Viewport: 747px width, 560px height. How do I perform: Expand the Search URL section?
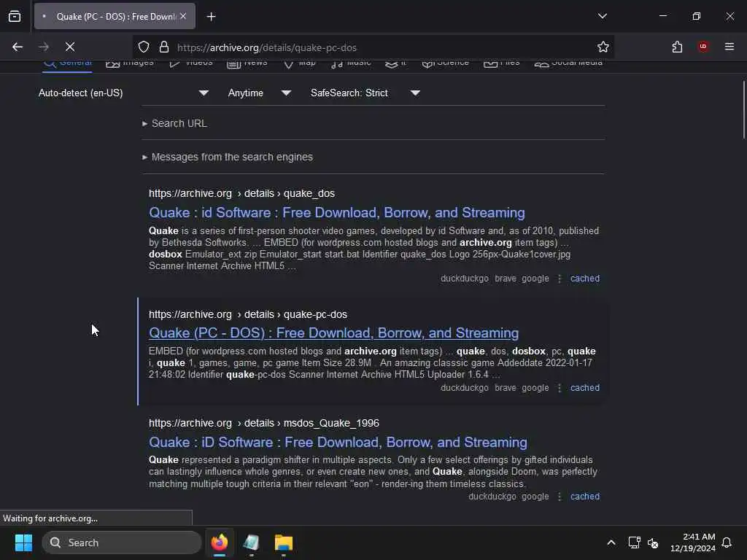[x=175, y=123]
